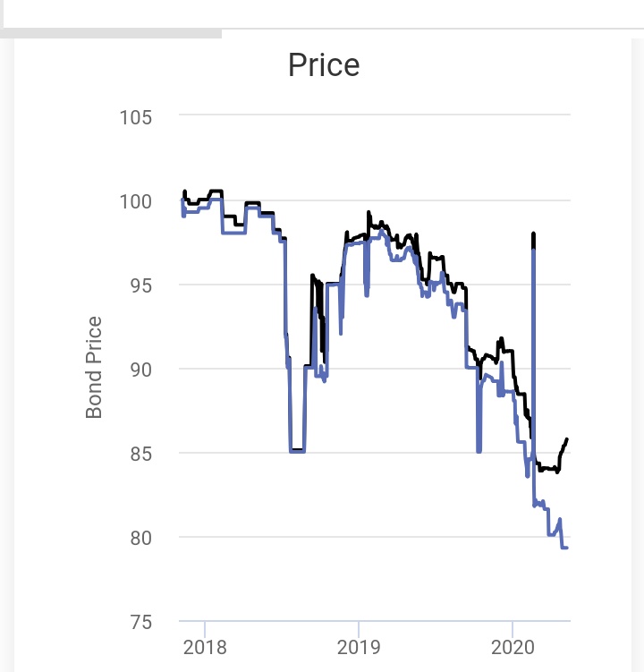The image size is (644, 672).
Task: Click the Price chart title
Action: pos(323,65)
